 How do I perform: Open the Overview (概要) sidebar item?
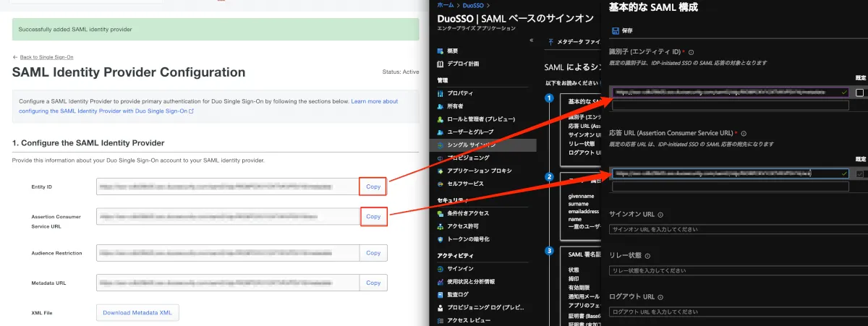point(452,51)
